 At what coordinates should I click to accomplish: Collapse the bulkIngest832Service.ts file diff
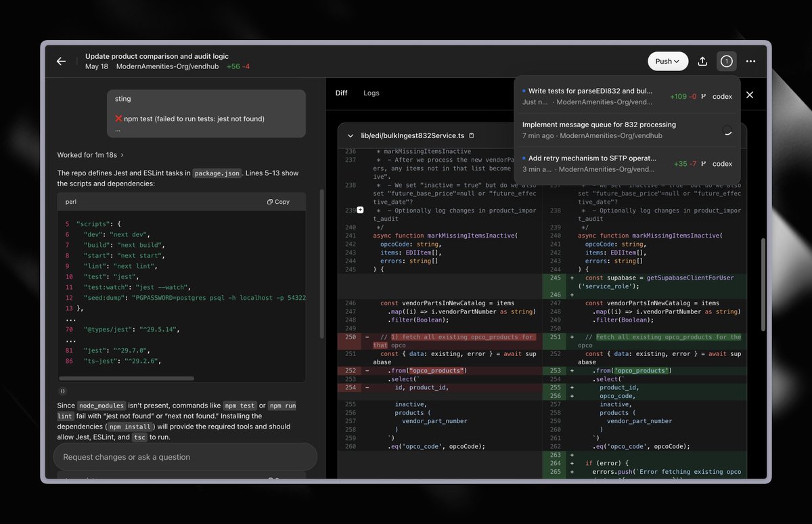(x=351, y=135)
